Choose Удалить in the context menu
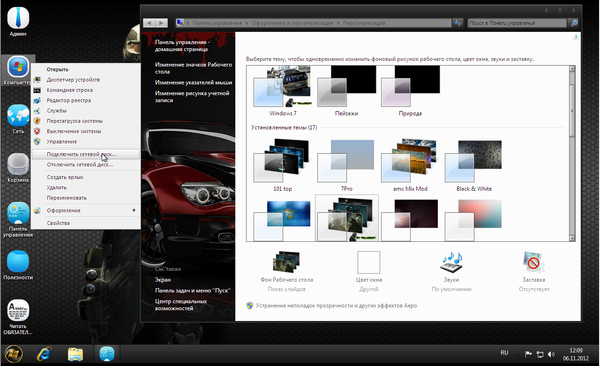This screenshot has height=366, width=600. point(86,188)
